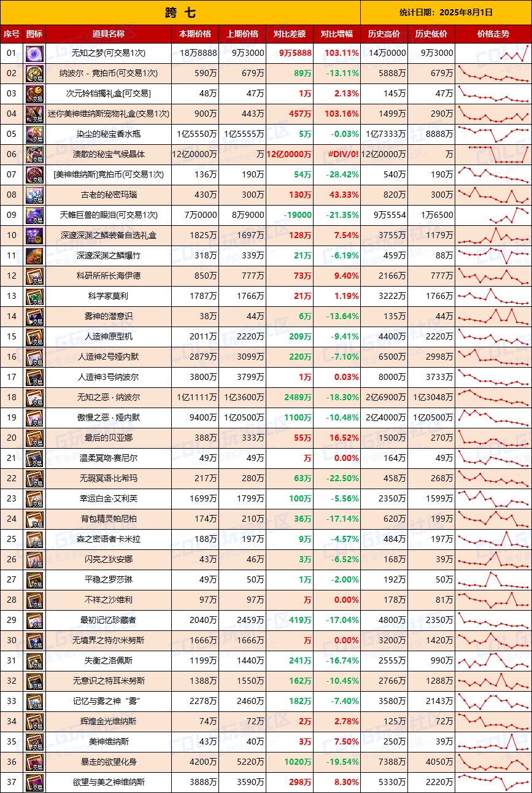This screenshot has height=793, width=532.
Task: Click the card icon for 科研所所长海伊德
Action: click(34, 276)
